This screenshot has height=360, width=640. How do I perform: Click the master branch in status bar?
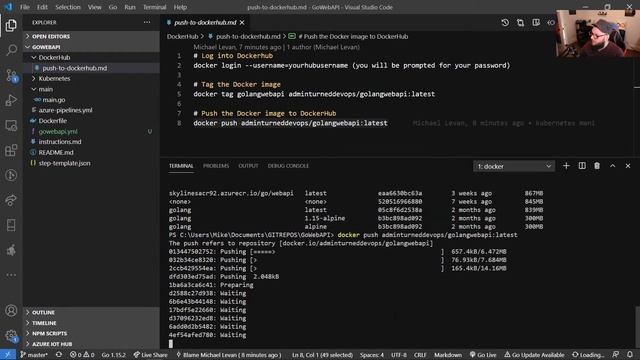click(34, 355)
